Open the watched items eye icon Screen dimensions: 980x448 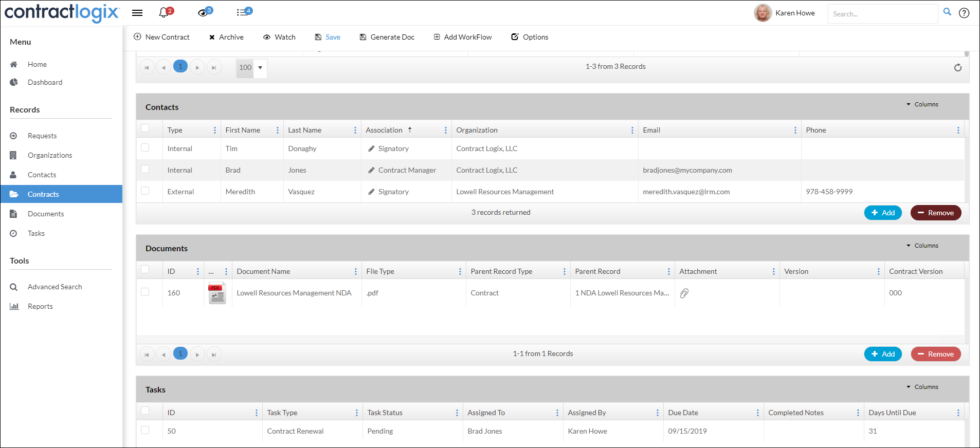(x=203, y=12)
